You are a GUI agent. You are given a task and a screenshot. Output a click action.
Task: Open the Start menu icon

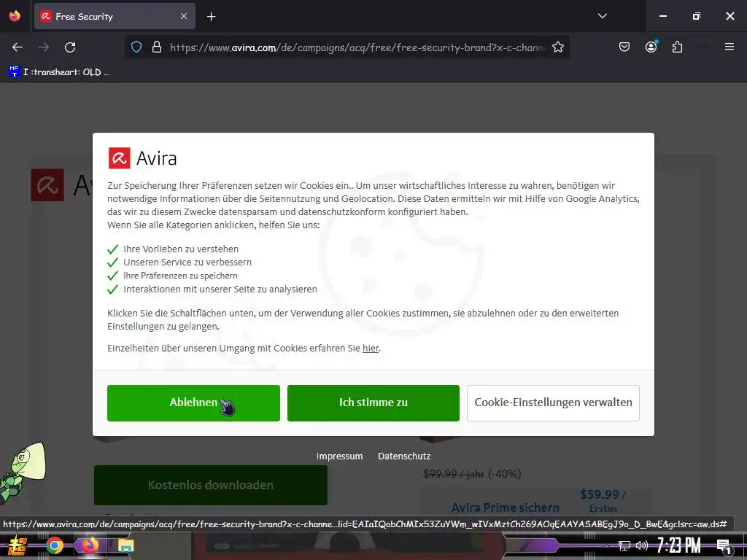pos(18,545)
